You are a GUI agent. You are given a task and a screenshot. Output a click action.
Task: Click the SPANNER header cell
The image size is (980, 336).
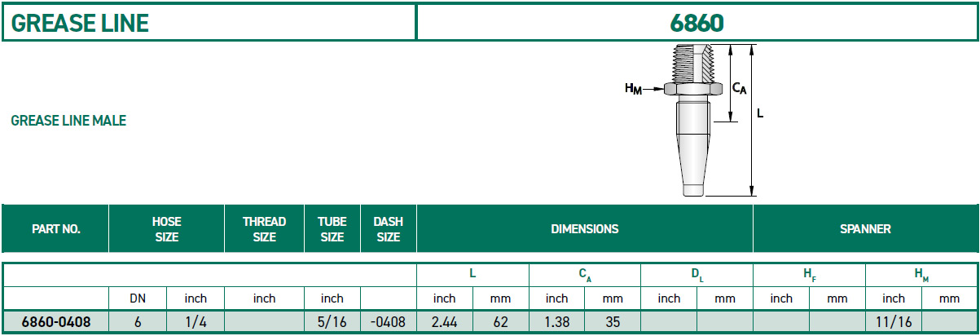(865, 229)
